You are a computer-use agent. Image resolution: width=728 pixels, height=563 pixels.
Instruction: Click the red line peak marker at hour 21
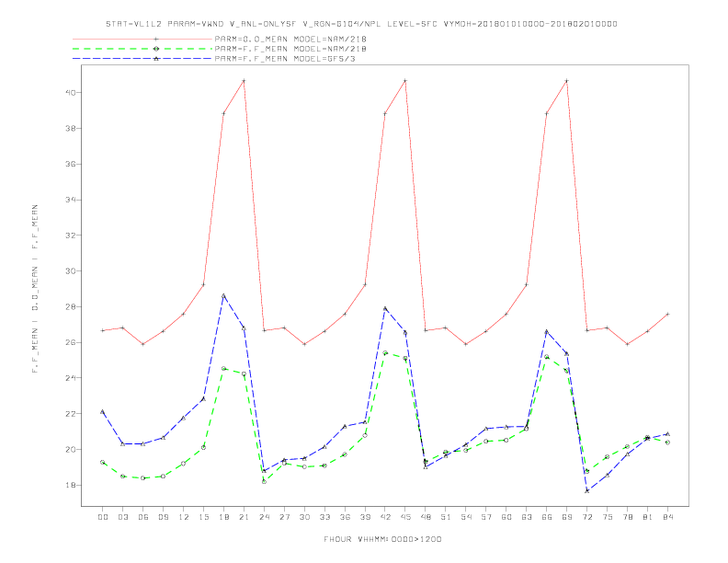tap(244, 81)
